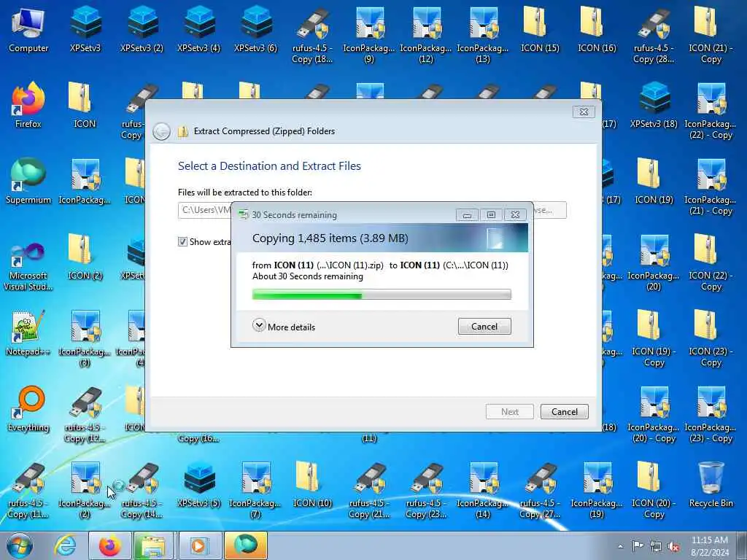Cancel the Extract Compressed Folders wizard
Screen dimensions: 747x560
tap(565, 411)
